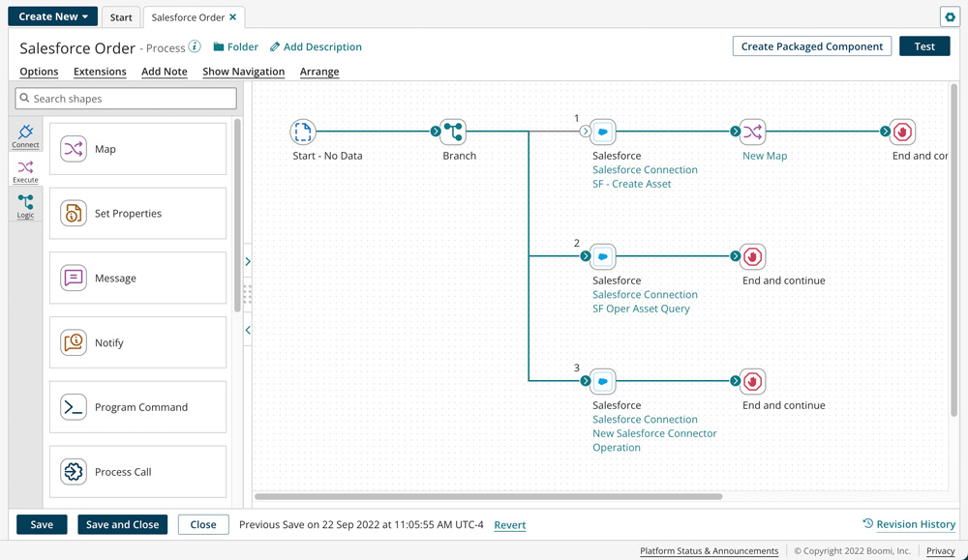Open settings gear at top right

tap(950, 16)
